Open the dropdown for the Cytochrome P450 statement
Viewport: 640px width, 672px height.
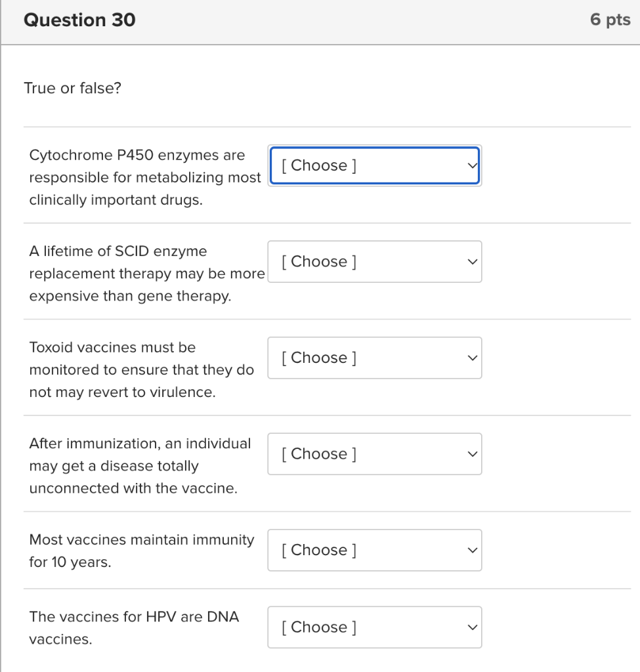374,165
